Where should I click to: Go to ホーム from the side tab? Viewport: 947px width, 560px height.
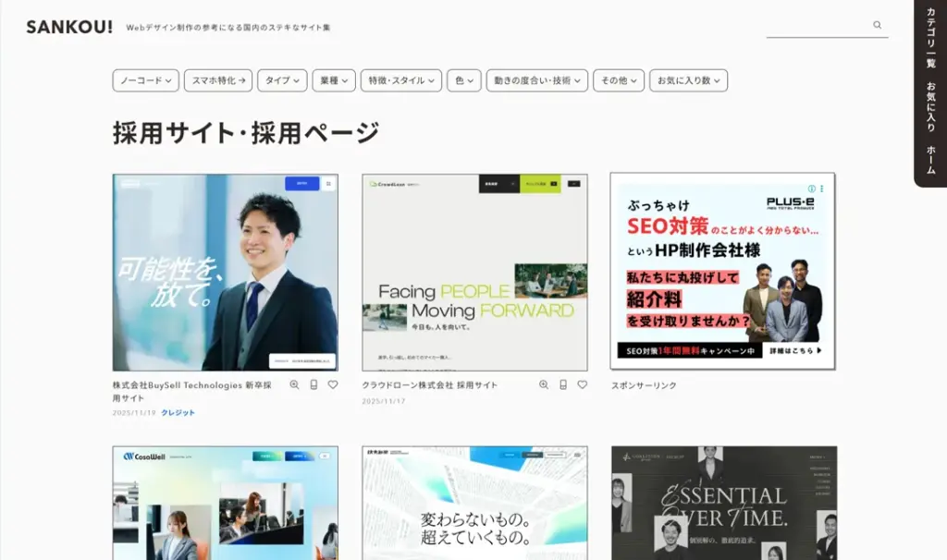pyautogui.click(x=930, y=161)
